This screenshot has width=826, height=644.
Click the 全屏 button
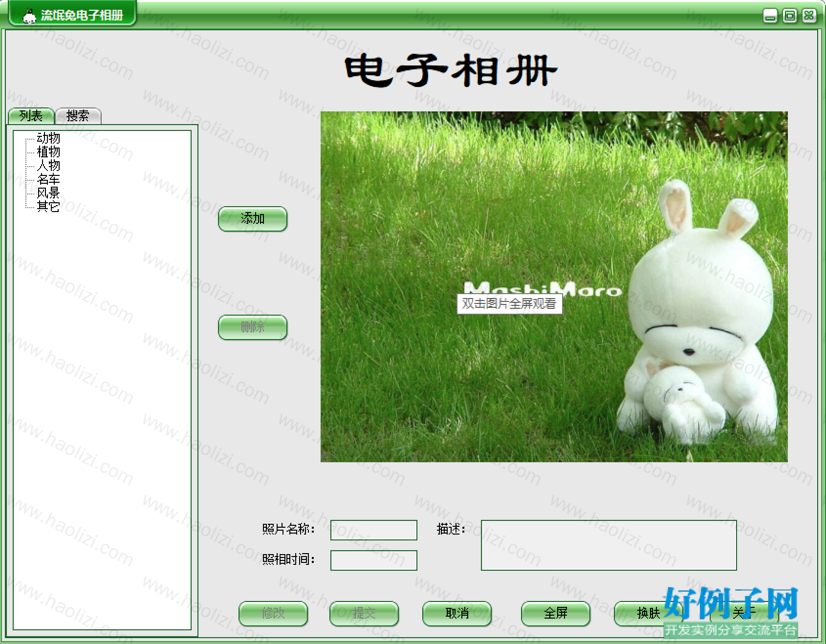pos(556,613)
